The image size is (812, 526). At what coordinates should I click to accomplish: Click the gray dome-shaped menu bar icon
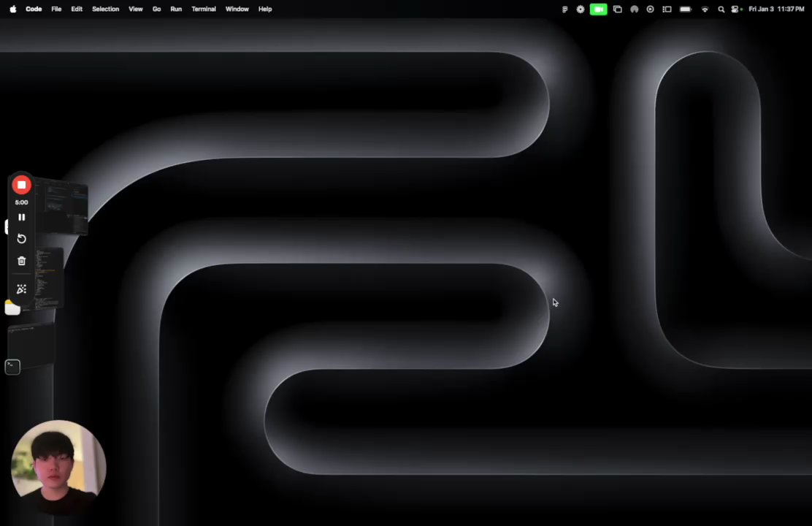634,9
